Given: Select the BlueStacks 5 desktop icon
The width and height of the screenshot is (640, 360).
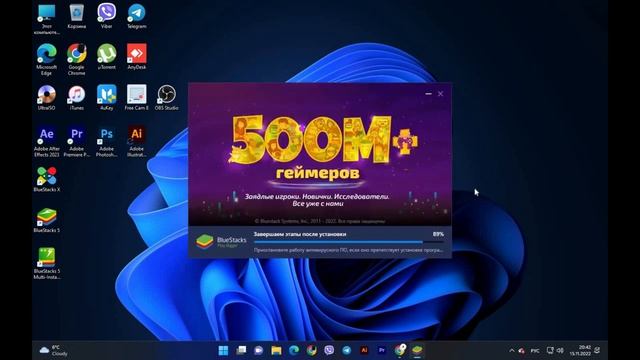Looking at the screenshot, I should (47, 220).
